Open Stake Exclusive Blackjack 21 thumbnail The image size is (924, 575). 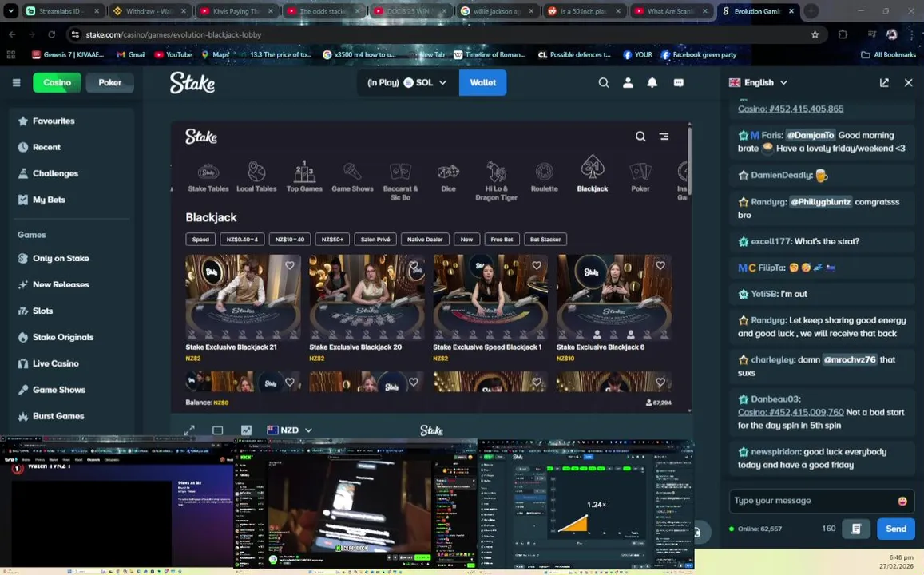[243, 297]
